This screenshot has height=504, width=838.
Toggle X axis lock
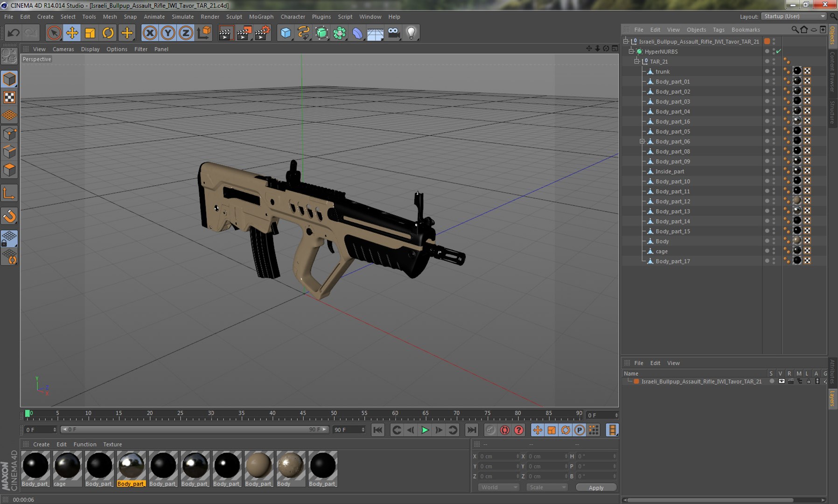pyautogui.click(x=150, y=33)
